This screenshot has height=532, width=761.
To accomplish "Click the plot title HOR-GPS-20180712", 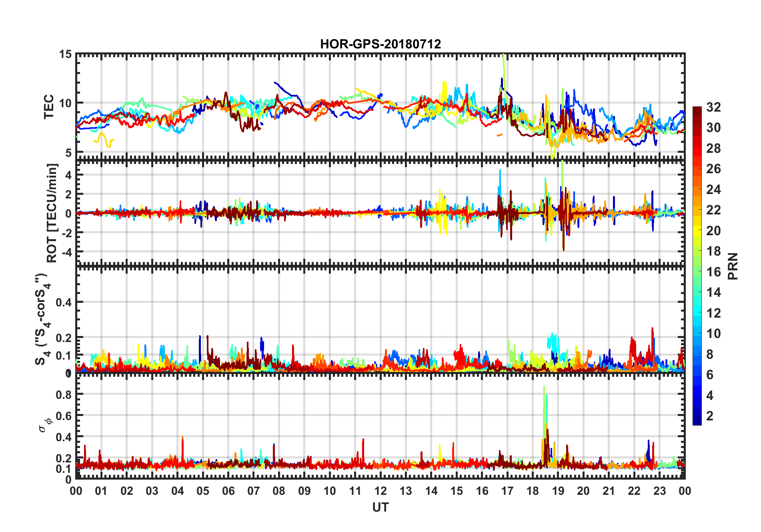I will 380,44.
